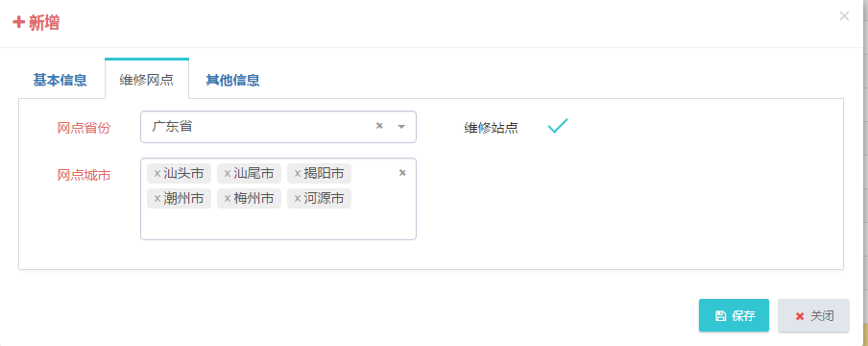Toggle the 维修站点 checkmark
Screen dimensions: 868x346
point(558,126)
